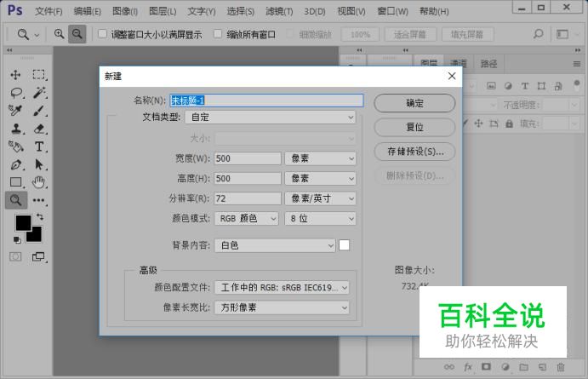Click the resolution input field
This screenshot has height=379, width=588.
(248, 198)
